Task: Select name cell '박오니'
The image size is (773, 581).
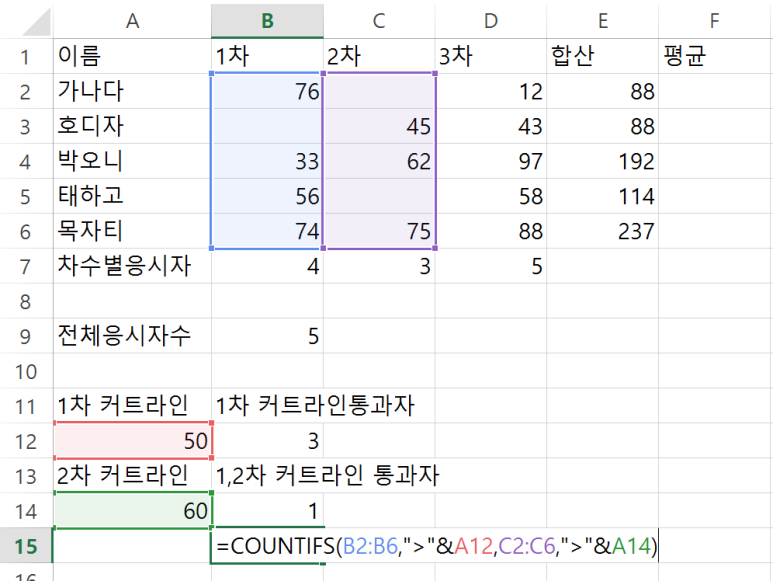Action: coord(132,162)
